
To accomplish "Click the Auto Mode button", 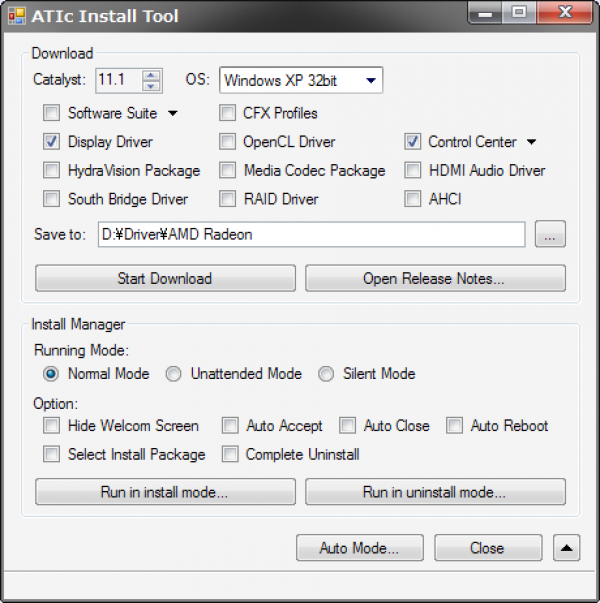I will [x=360, y=548].
